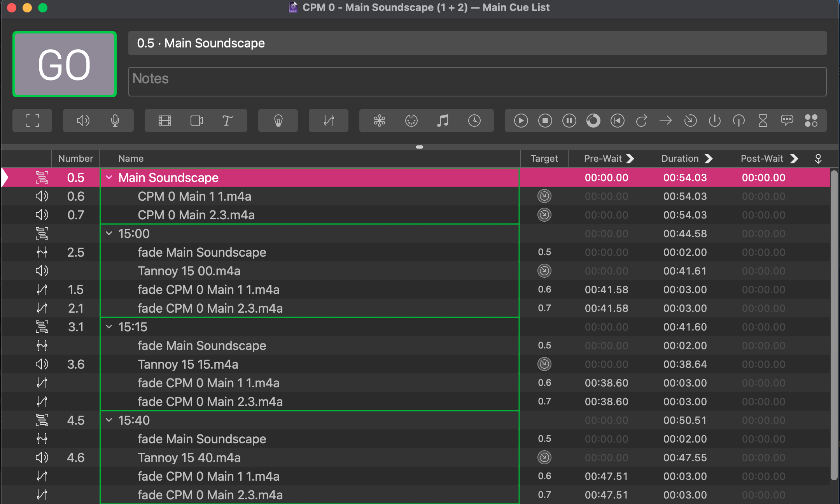Click pre-wait 00:41.58 of cue 1.5

pos(607,290)
